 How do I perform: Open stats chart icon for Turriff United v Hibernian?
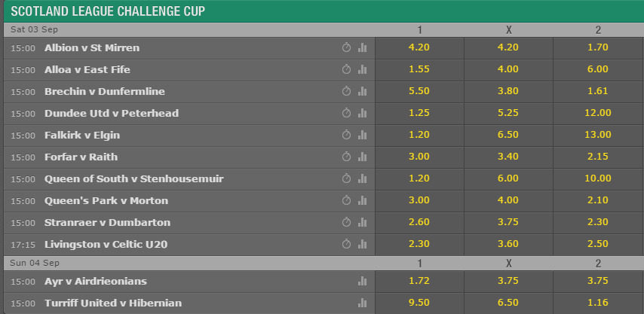(362, 303)
